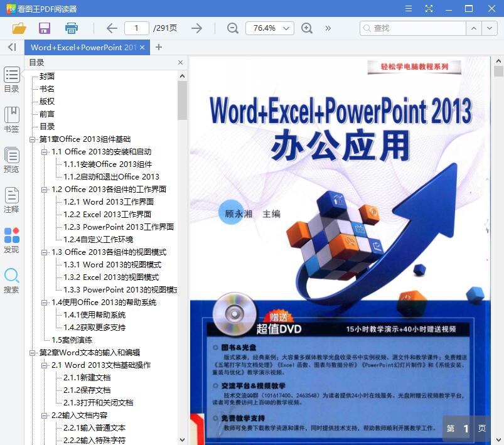Jump to 版权 in outline
Screen dimensions: 504x445
pos(47,101)
